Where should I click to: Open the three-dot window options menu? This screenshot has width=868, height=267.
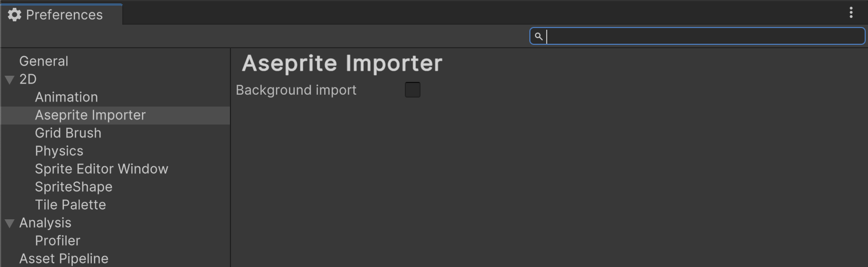851,12
